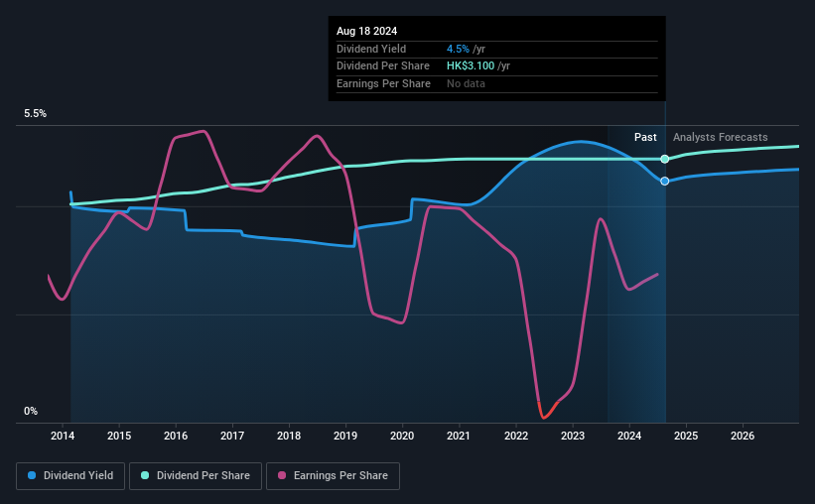Image resolution: width=815 pixels, height=504 pixels.
Task: Click the 0% y-axis label
Action: [x=31, y=411]
